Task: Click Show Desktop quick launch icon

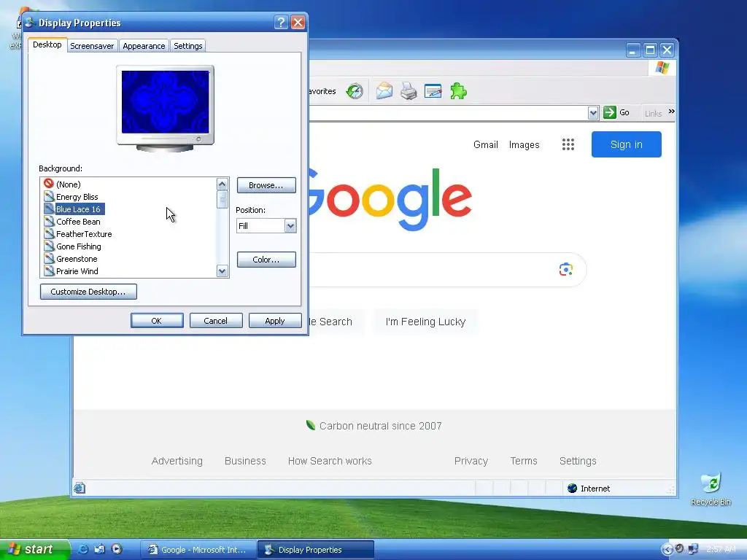Action: pyautogui.click(x=99, y=549)
